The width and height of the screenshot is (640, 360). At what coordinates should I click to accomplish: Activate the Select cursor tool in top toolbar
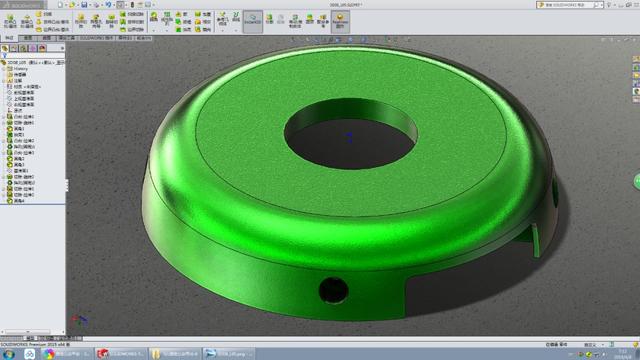(x=120, y=4)
